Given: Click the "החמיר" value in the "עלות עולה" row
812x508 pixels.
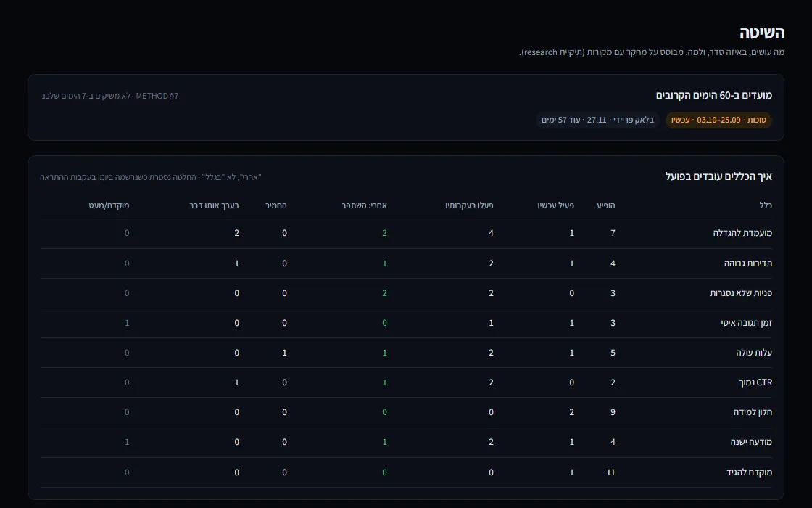Looking at the screenshot, I should tap(284, 353).
